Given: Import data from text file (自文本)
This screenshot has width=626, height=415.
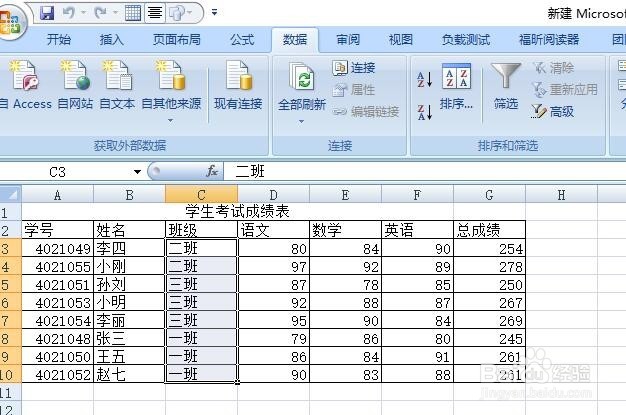Looking at the screenshot, I should click(117, 86).
